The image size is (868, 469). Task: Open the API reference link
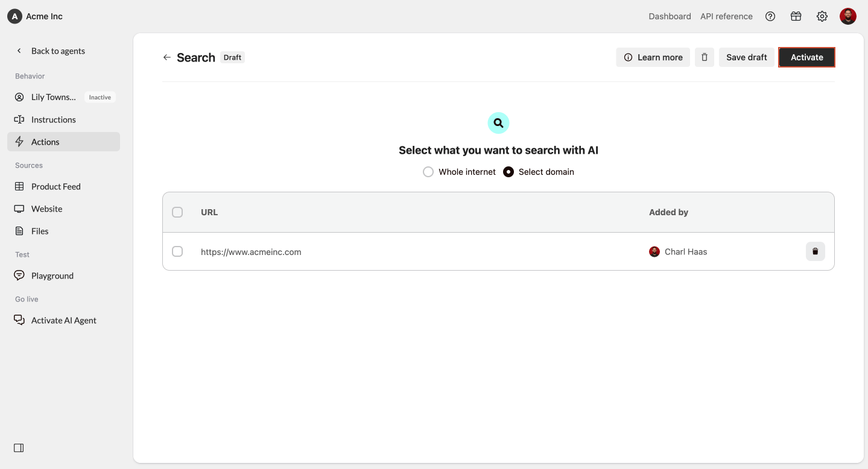(x=726, y=16)
